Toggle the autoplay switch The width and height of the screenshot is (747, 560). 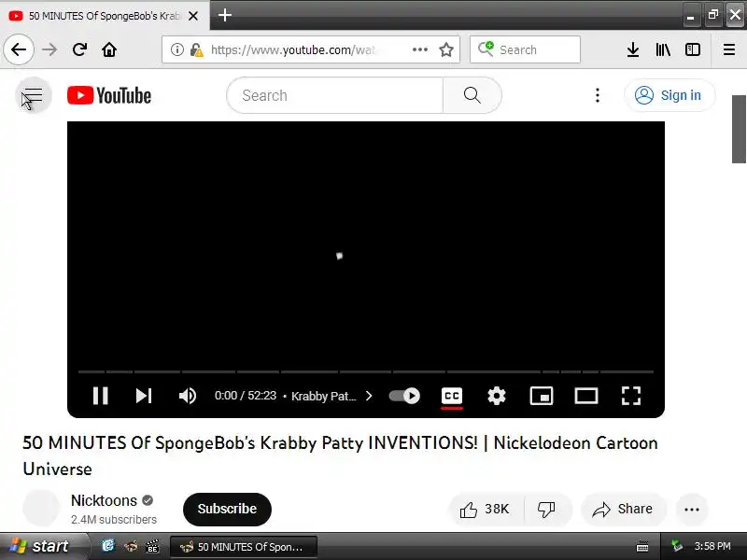[x=404, y=396]
